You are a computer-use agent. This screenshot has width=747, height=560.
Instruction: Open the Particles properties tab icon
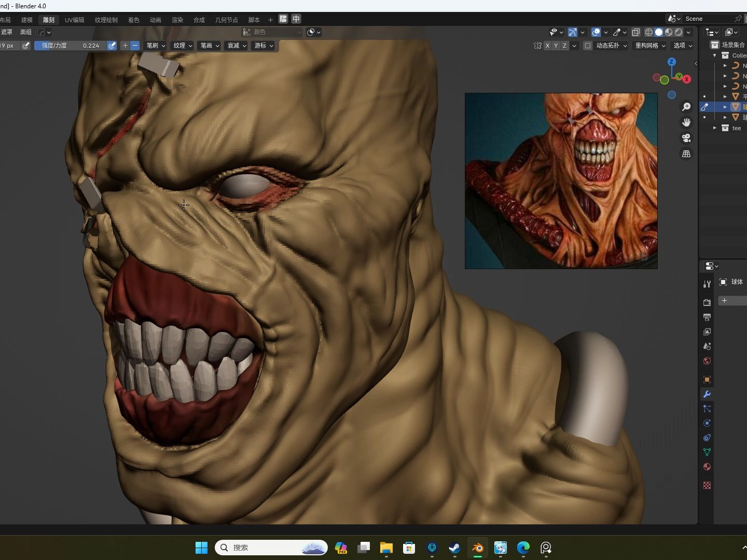pos(707,409)
